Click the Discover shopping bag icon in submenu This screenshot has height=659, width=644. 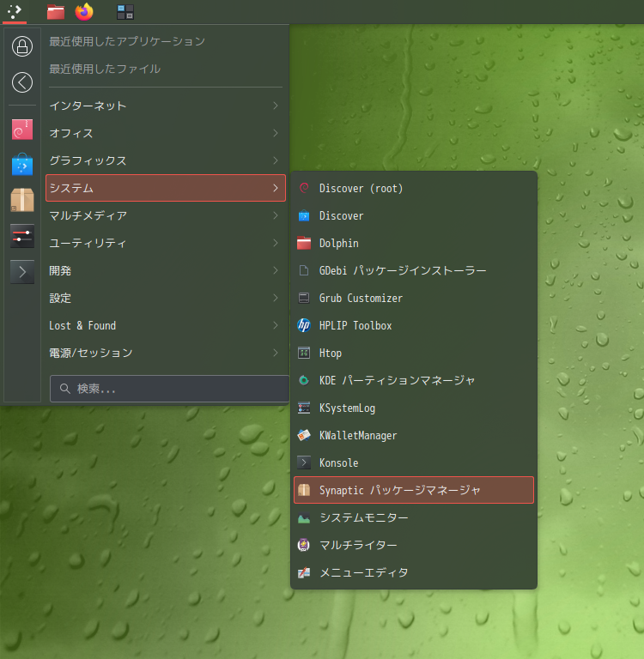[304, 215]
